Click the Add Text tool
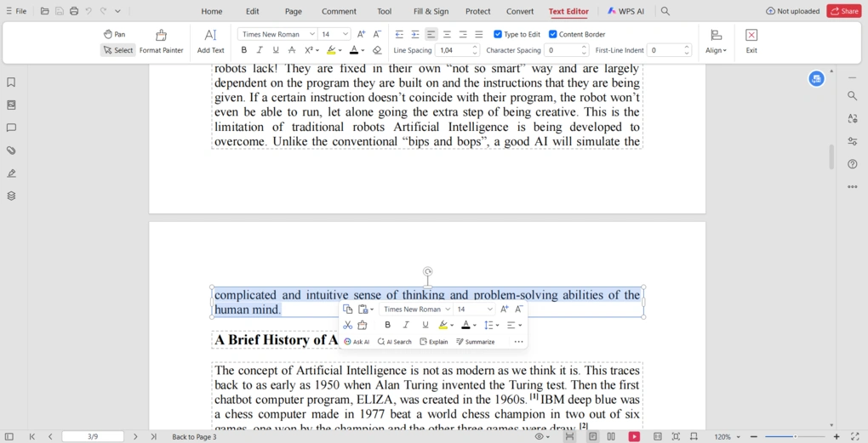868x443 pixels. (x=210, y=42)
